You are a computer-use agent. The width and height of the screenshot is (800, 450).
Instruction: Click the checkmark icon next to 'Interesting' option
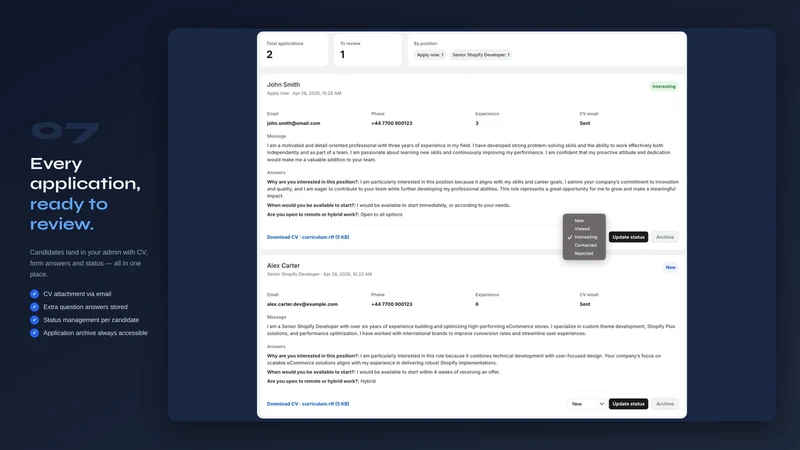pos(569,237)
